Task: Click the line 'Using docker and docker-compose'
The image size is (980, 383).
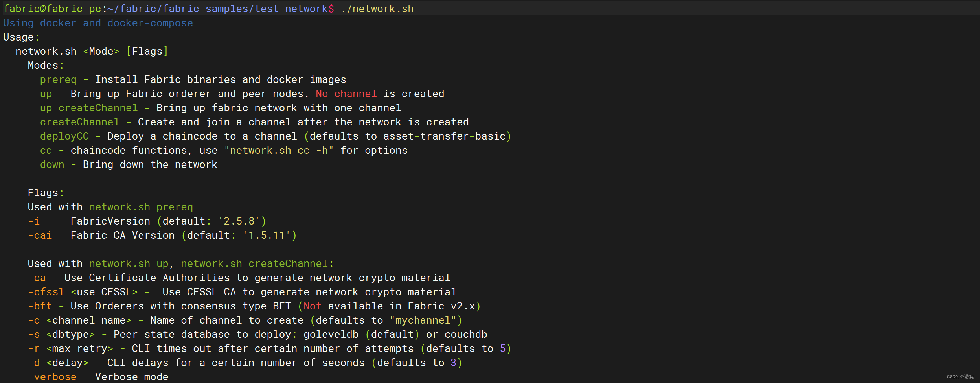Action: (98, 23)
